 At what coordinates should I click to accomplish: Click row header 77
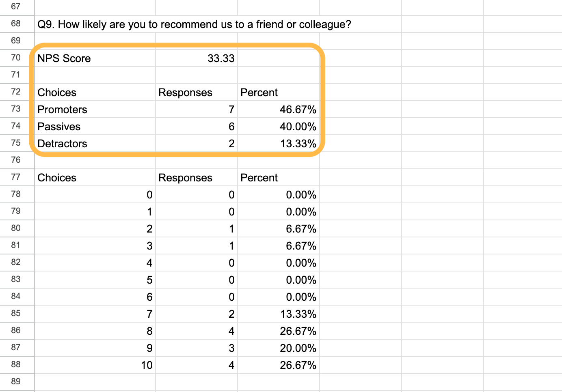pyautogui.click(x=16, y=177)
